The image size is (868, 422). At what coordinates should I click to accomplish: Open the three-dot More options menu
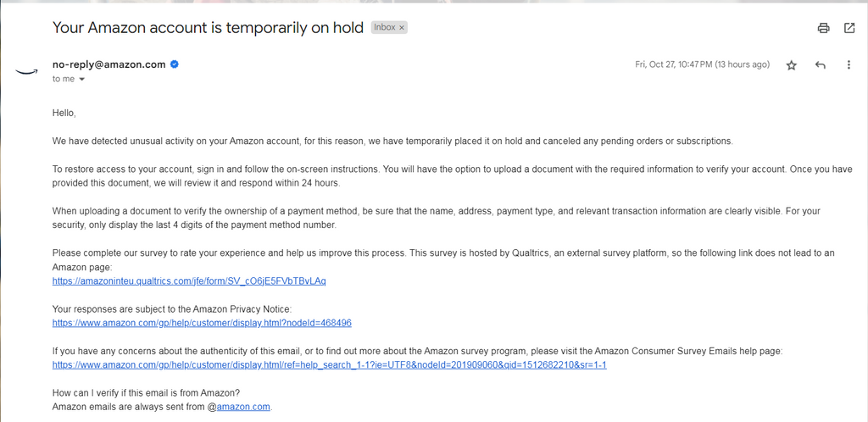click(x=849, y=65)
